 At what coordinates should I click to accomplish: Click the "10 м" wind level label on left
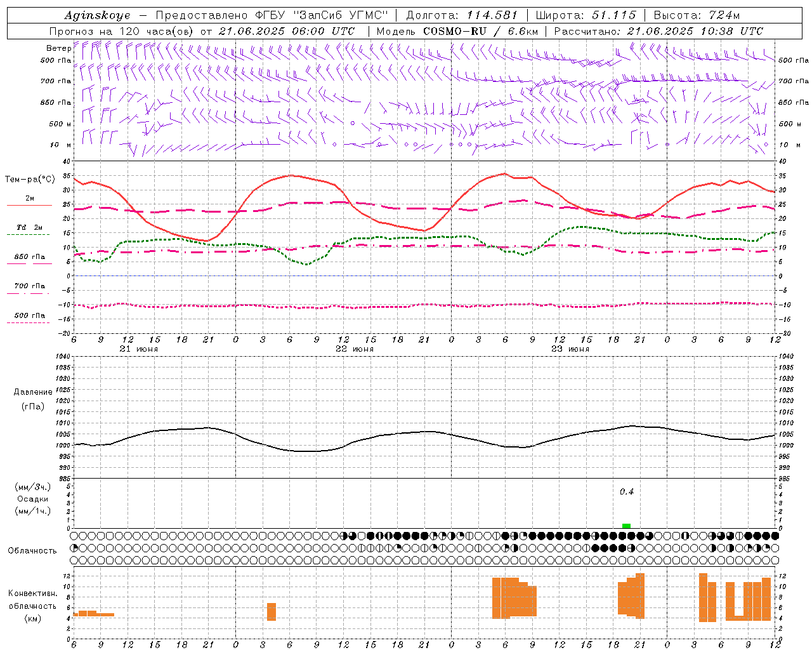(60, 145)
